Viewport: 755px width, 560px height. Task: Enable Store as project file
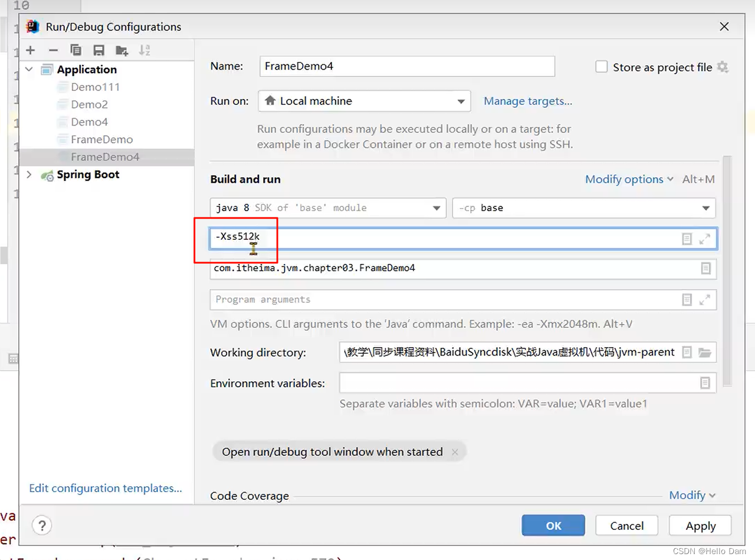[601, 67]
